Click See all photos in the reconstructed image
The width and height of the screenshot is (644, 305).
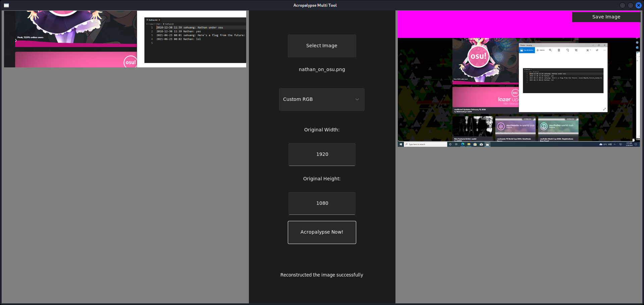click(x=527, y=50)
